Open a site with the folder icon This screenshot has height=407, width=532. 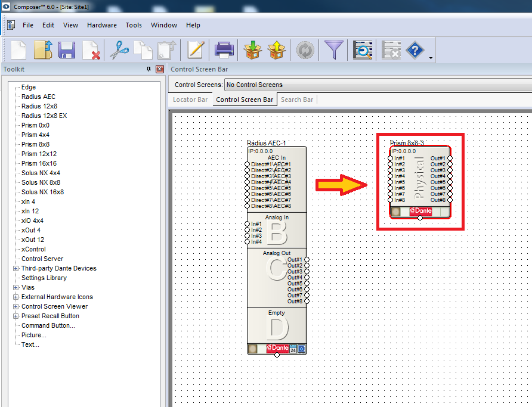tap(43, 50)
